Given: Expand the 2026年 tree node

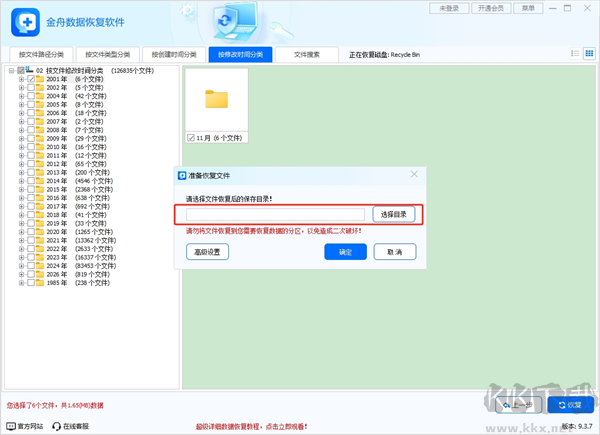Looking at the screenshot, I should pos(21,274).
